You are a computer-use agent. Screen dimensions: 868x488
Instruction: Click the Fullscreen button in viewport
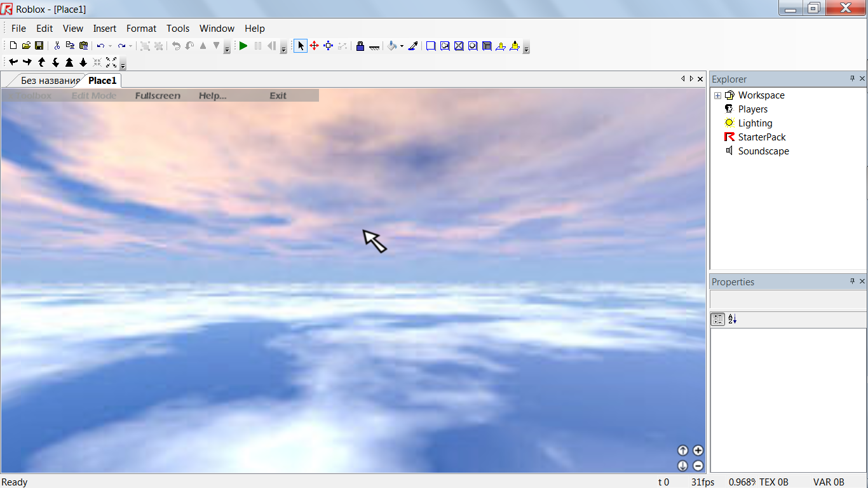(158, 96)
